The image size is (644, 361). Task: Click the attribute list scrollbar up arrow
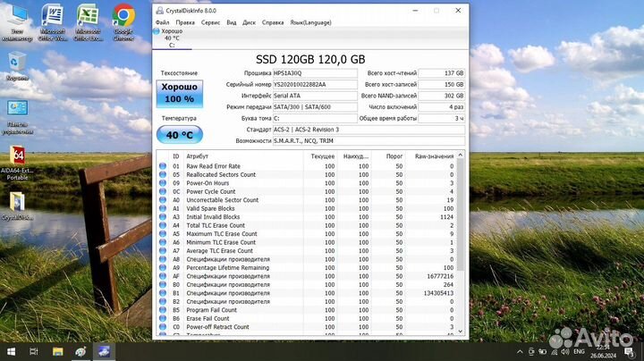tap(461, 155)
